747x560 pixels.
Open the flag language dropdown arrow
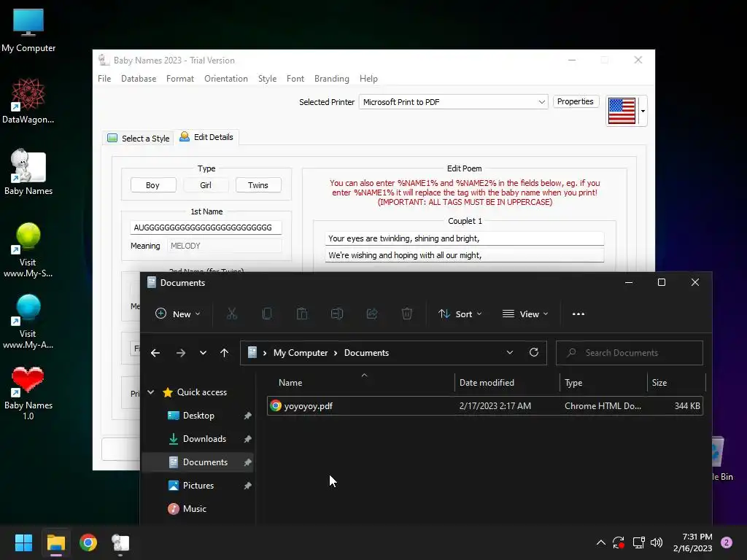point(643,111)
